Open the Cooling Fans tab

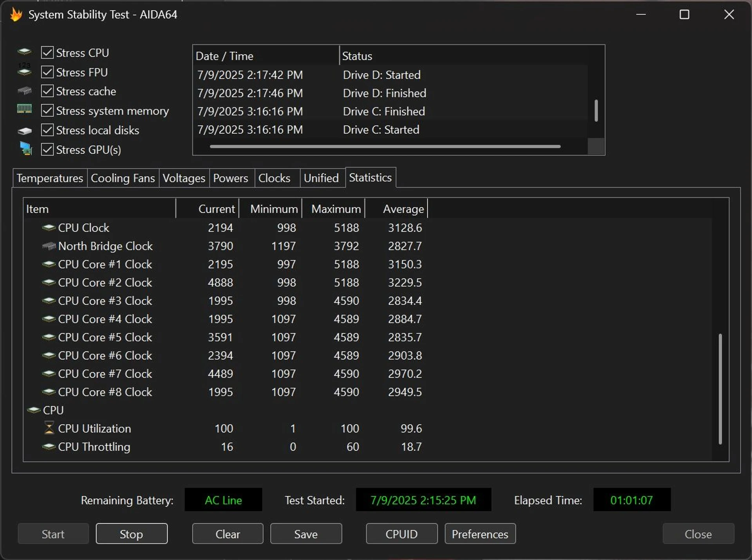coord(123,178)
